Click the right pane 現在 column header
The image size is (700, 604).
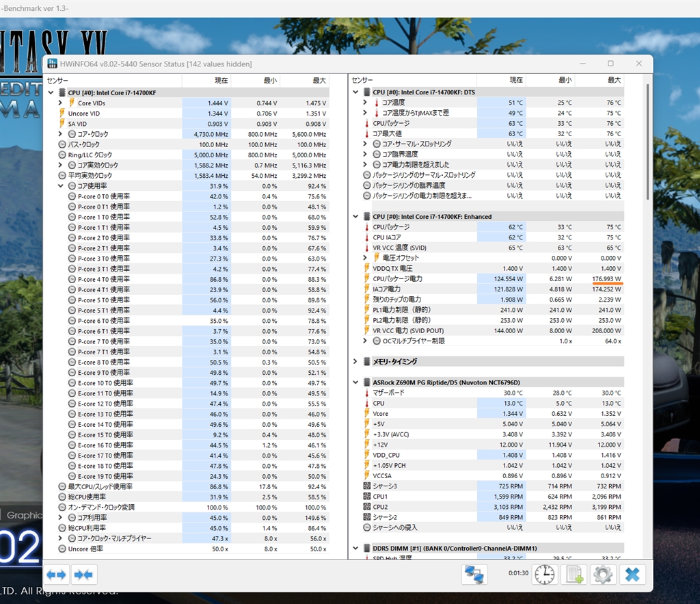pos(501,80)
